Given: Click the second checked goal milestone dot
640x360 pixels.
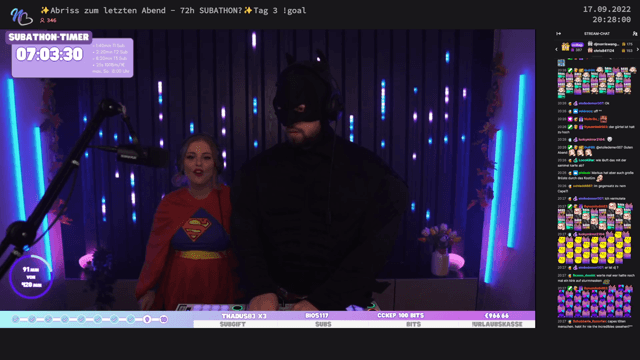Looking at the screenshot, I should (x=32, y=319).
